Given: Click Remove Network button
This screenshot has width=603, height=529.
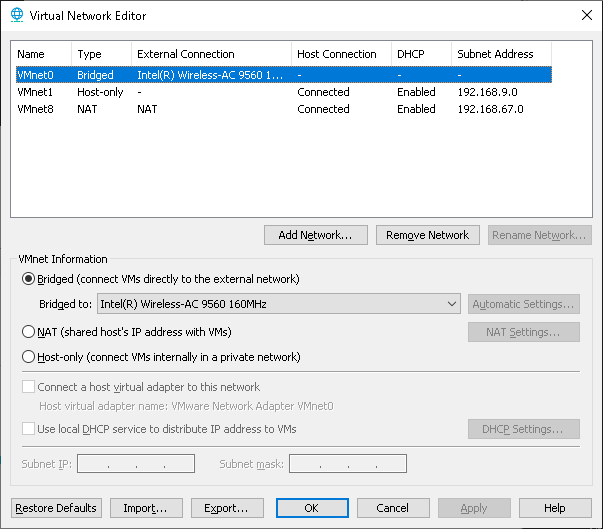Looking at the screenshot, I should coord(427,235).
